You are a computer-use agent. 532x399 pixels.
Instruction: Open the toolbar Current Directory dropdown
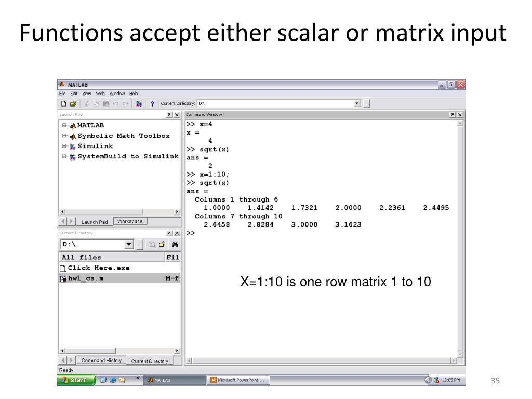[x=356, y=103]
